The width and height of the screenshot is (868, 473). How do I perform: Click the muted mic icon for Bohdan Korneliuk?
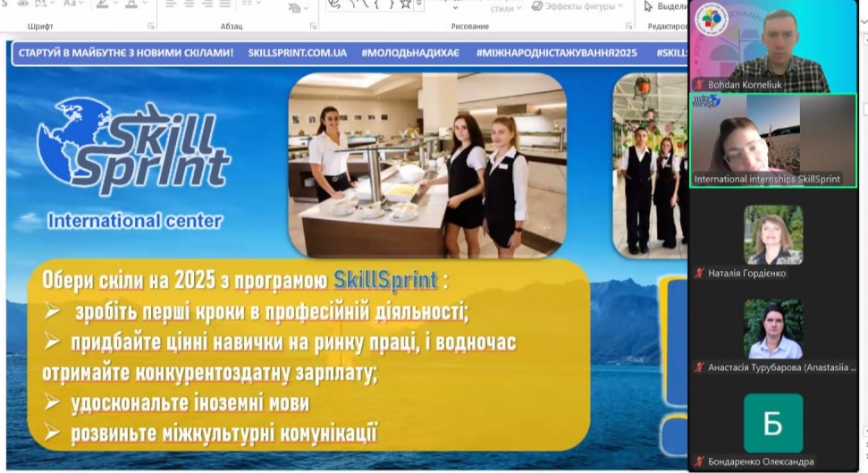click(x=699, y=85)
